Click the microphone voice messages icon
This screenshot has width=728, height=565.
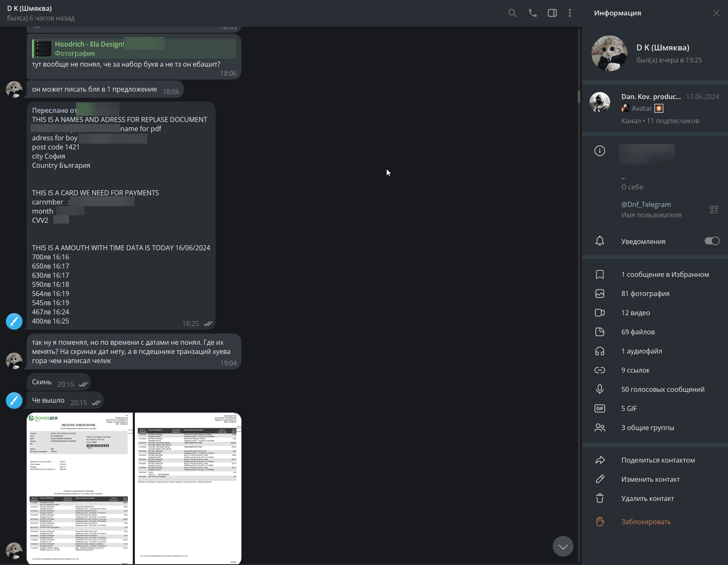(x=600, y=389)
